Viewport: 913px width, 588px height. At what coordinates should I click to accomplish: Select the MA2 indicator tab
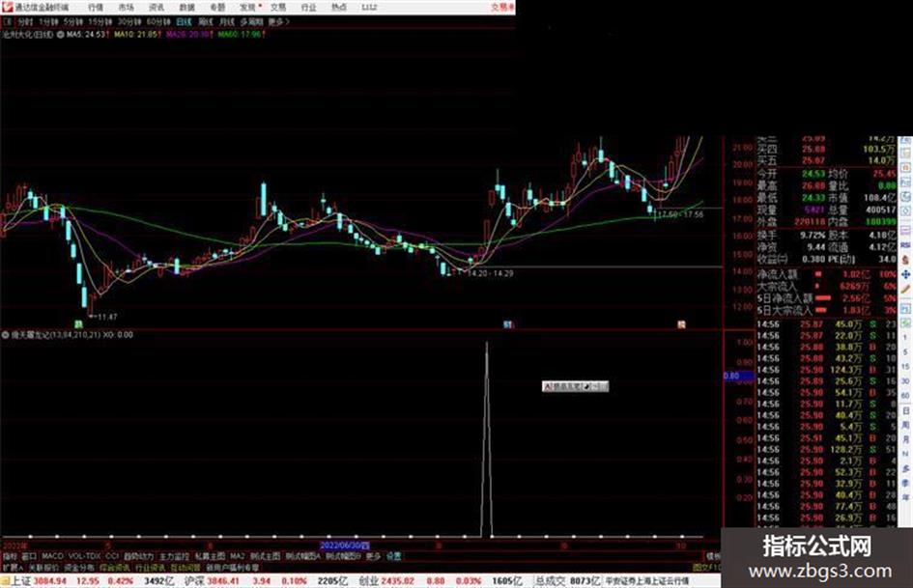tap(237, 556)
